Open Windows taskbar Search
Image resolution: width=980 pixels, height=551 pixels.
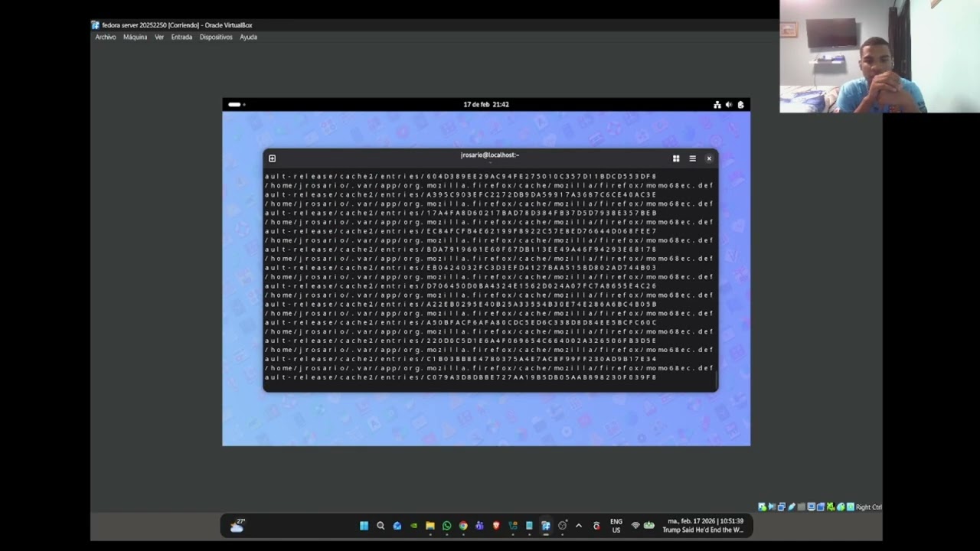click(x=381, y=526)
